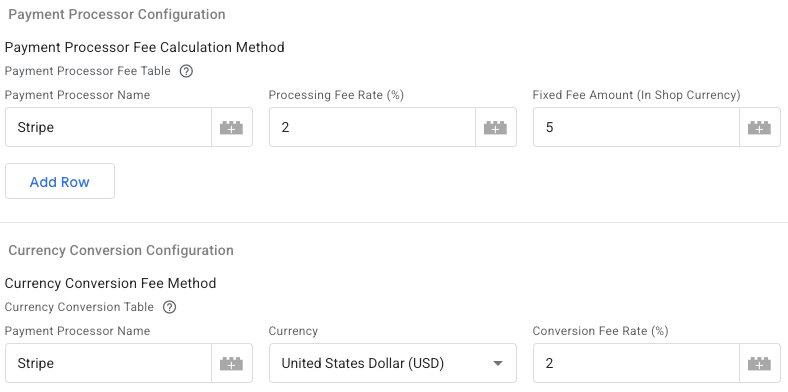The image size is (788, 392).
Task: Focus the Conversion Fee Rate field
Action: click(636, 363)
